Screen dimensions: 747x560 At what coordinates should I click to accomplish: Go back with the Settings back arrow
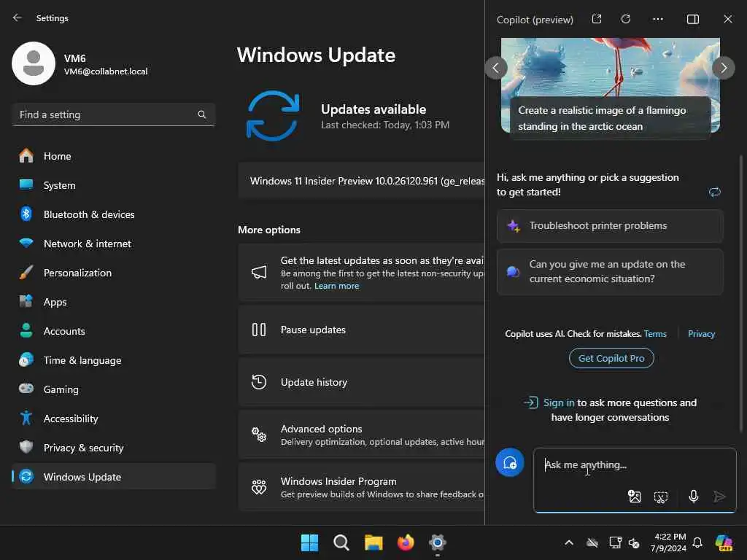point(18,17)
